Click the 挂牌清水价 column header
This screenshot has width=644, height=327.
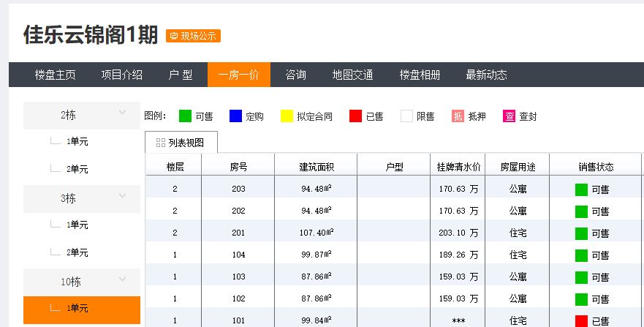459,167
